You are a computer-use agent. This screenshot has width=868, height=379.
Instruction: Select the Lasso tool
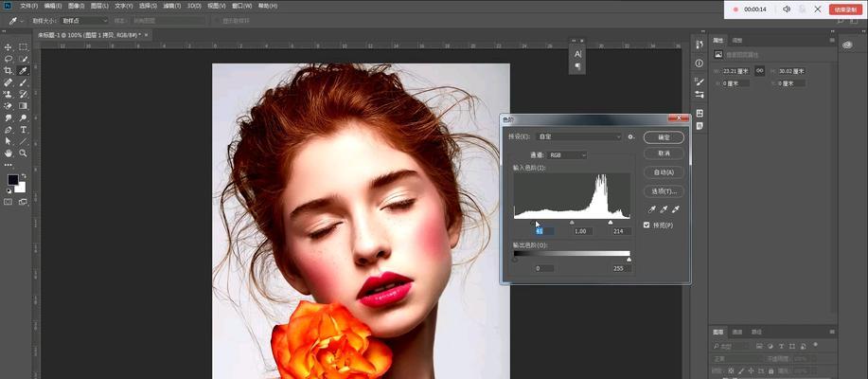point(9,59)
